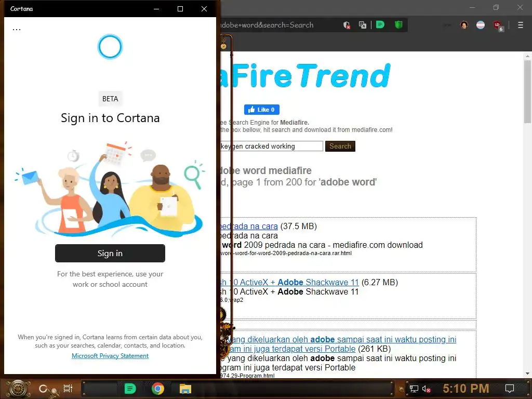Click the keygen cracked working search field

click(271, 146)
